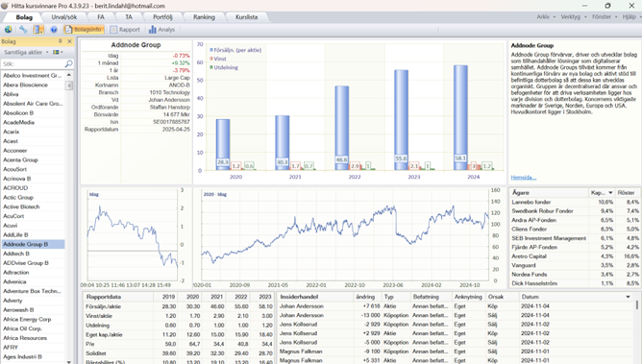Click the 2024 sales bar in chart

pyautogui.click(x=460, y=118)
